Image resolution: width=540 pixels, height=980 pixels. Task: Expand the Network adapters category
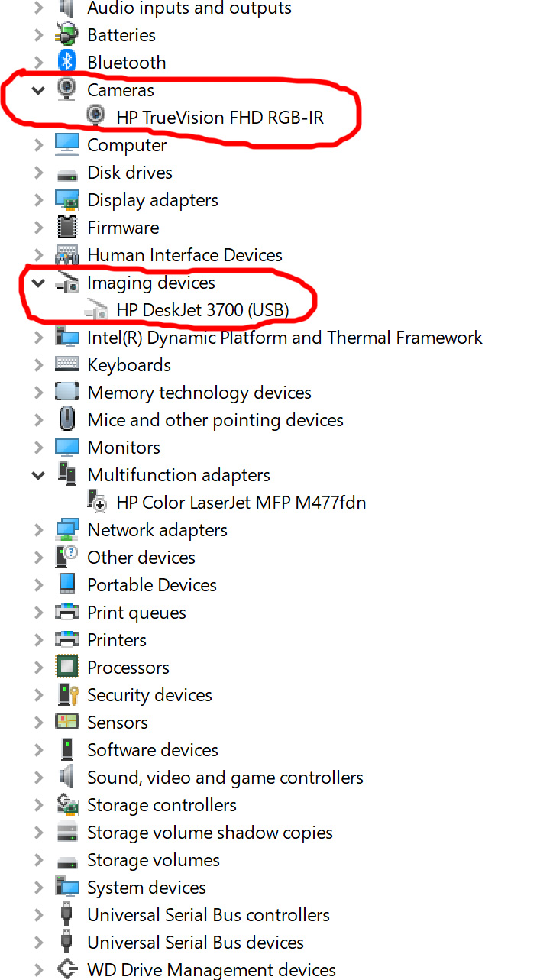point(38,529)
